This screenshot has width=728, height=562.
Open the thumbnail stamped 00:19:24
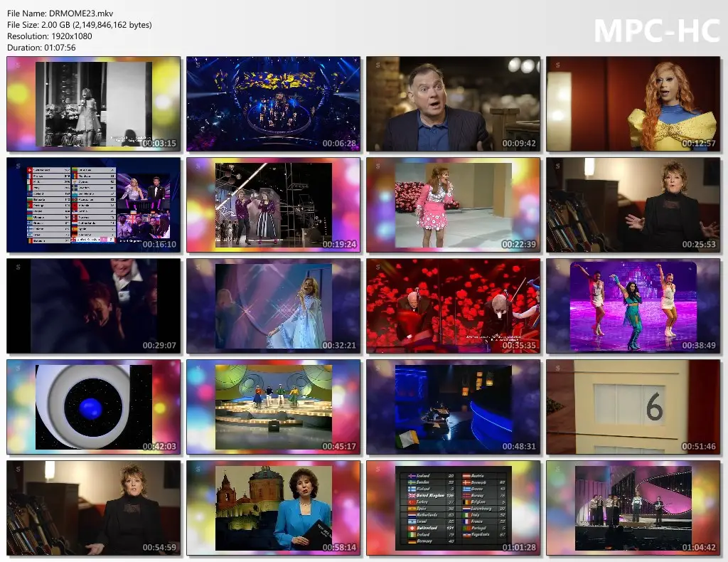click(274, 205)
